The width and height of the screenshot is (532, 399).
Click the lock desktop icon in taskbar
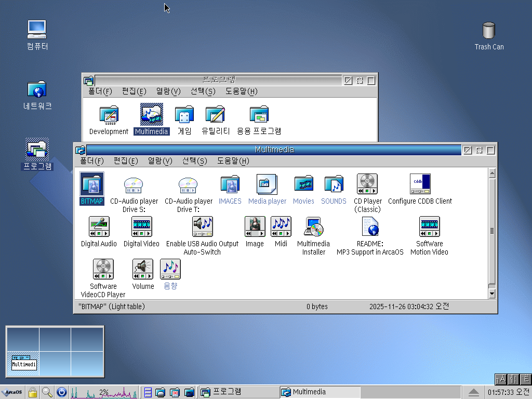point(33,392)
